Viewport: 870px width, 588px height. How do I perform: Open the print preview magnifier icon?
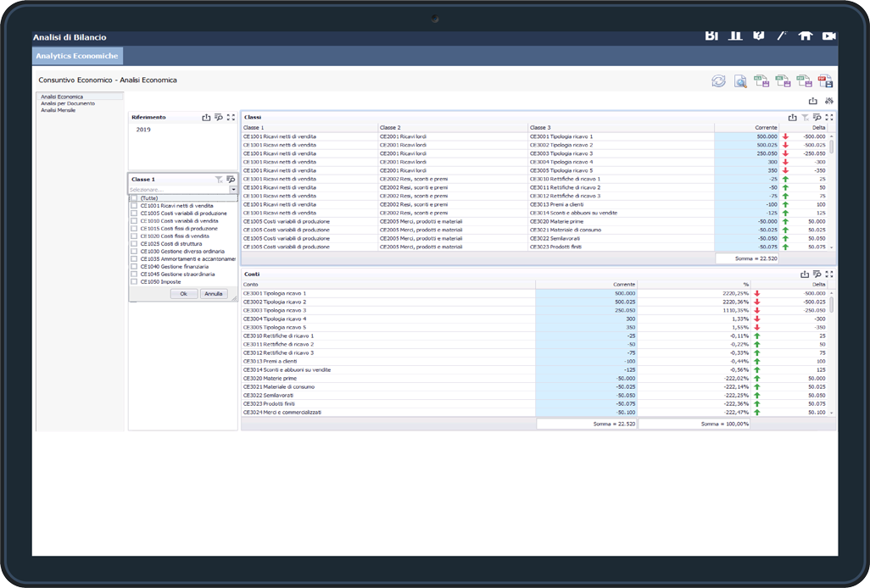[740, 81]
